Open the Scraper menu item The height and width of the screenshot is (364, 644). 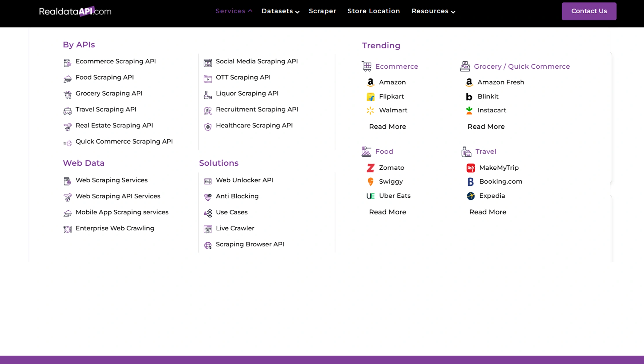click(x=322, y=11)
